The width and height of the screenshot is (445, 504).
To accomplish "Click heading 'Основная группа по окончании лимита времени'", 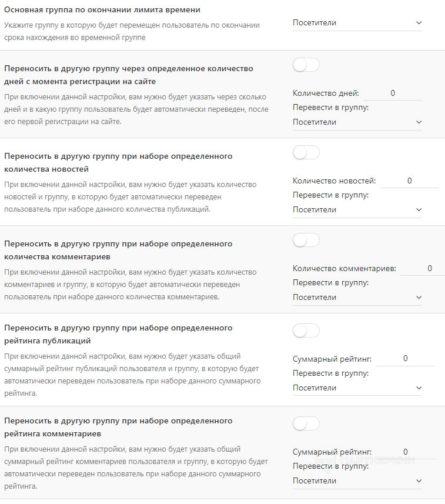I will pyautogui.click(x=102, y=10).
